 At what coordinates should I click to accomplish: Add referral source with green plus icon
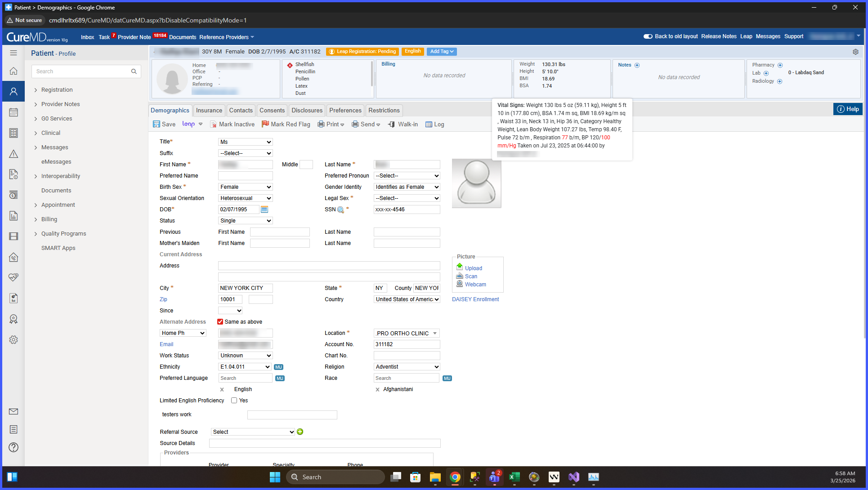(300, 432)
